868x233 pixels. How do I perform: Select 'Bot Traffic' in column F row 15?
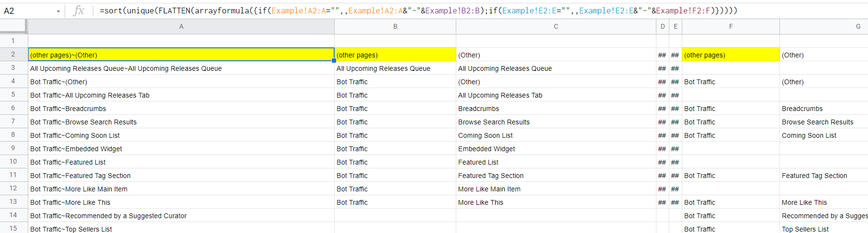(x=731, y=228)
